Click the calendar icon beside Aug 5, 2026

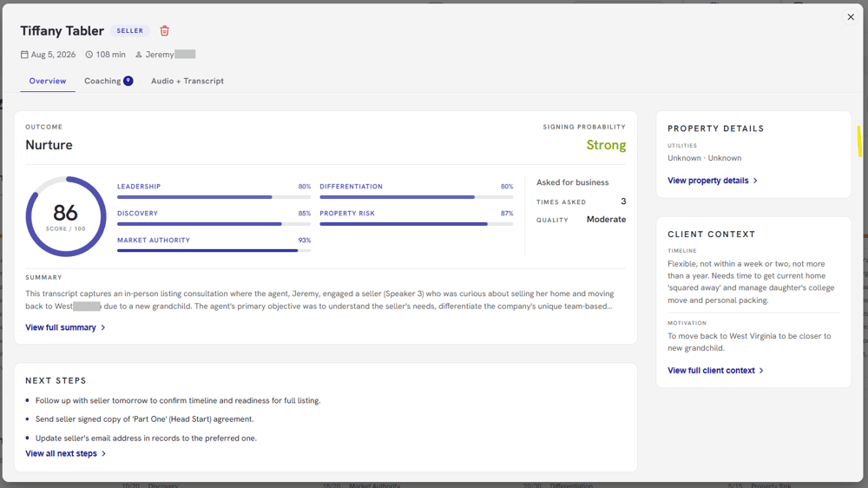click(x=24, y=55)
